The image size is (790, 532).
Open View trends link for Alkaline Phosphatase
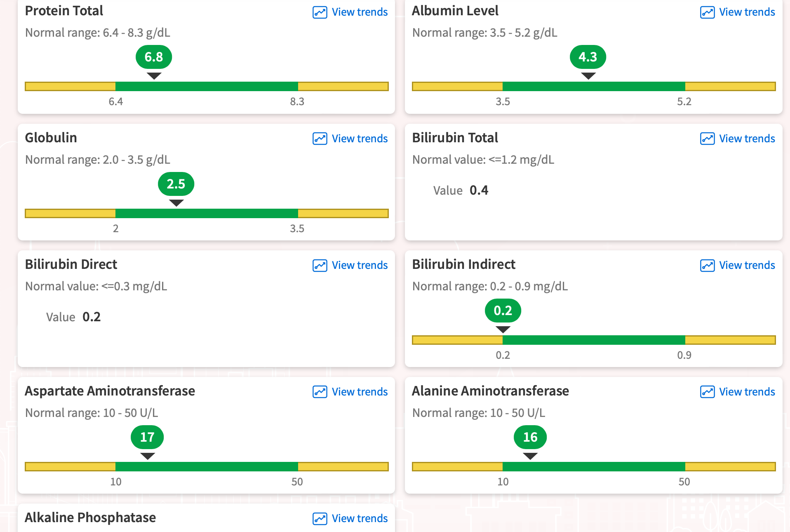360,518
